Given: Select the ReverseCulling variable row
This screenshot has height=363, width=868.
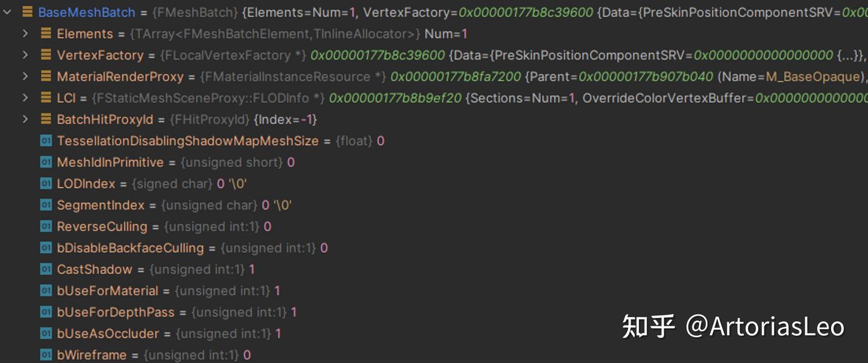Looking at the screenshot, I should (x=102, y=226).
